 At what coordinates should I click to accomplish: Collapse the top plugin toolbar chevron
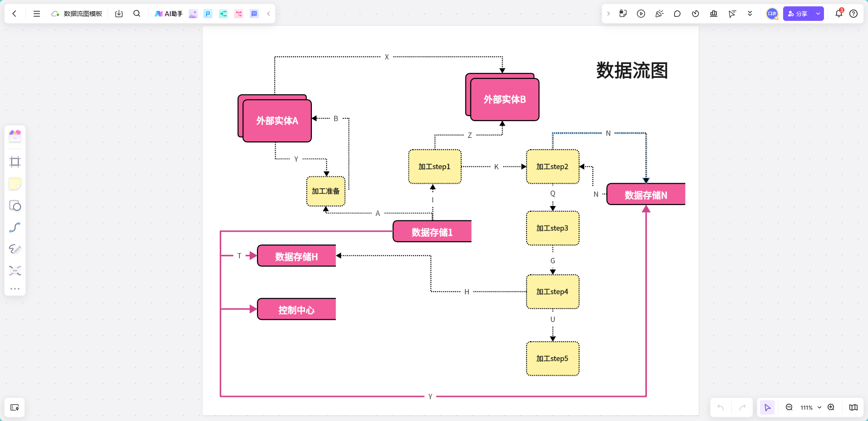point(269,14)
